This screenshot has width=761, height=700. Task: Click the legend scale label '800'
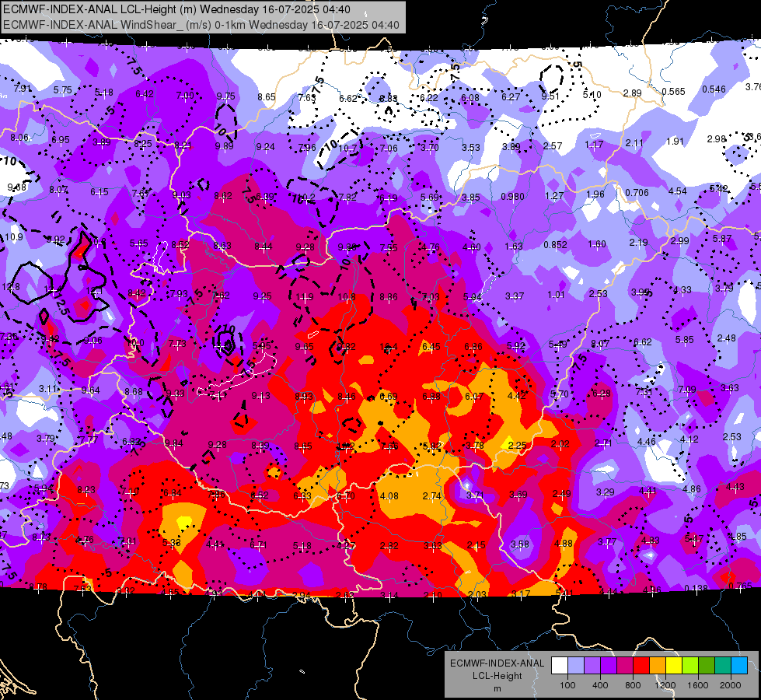[x=633, y=685]
